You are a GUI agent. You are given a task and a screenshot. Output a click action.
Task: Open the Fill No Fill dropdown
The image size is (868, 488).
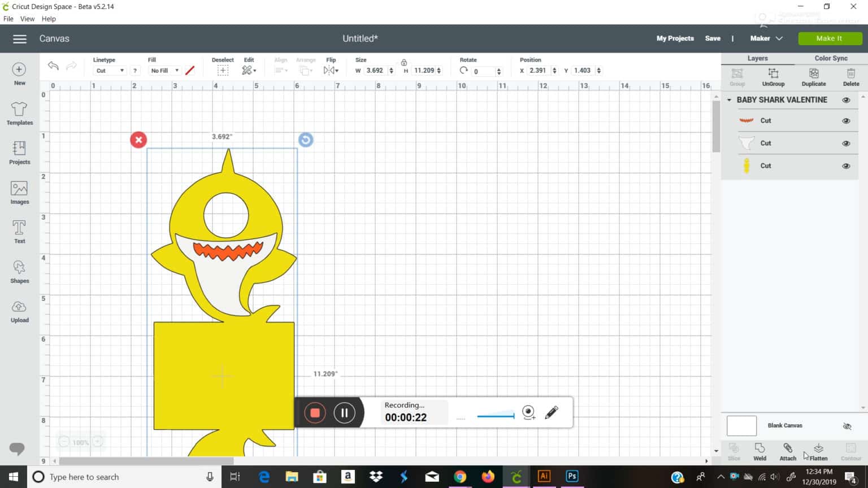click(164, 71)
